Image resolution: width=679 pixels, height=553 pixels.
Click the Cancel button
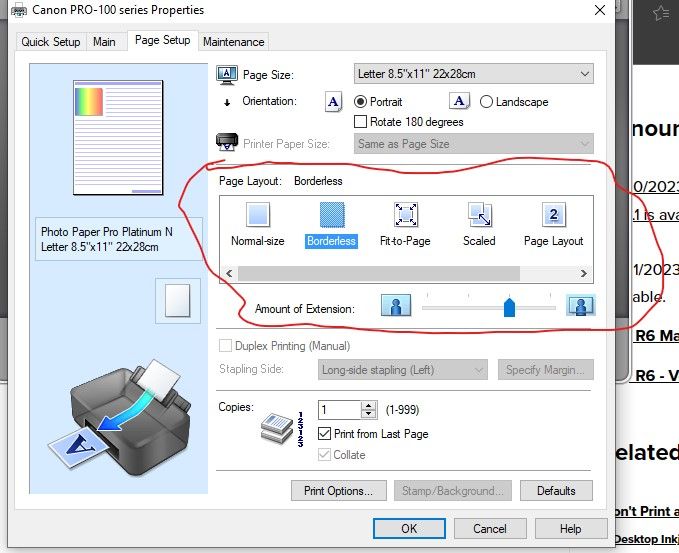pyautogui.click(x=490, y=528)
